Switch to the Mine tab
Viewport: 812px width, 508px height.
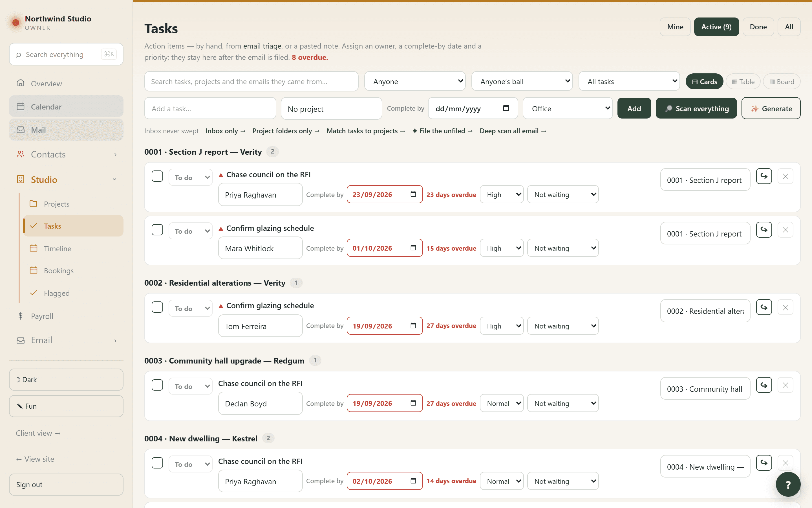[x=675, y=27]
